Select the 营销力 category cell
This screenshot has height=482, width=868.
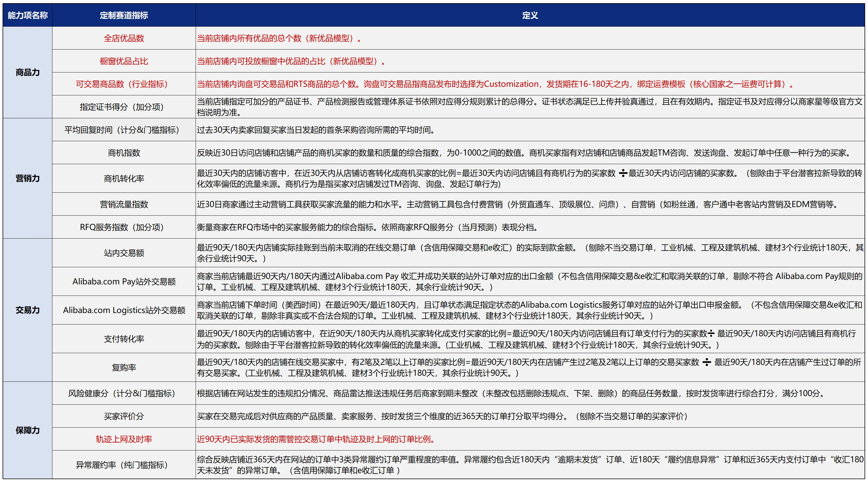[x=27, y=178]
